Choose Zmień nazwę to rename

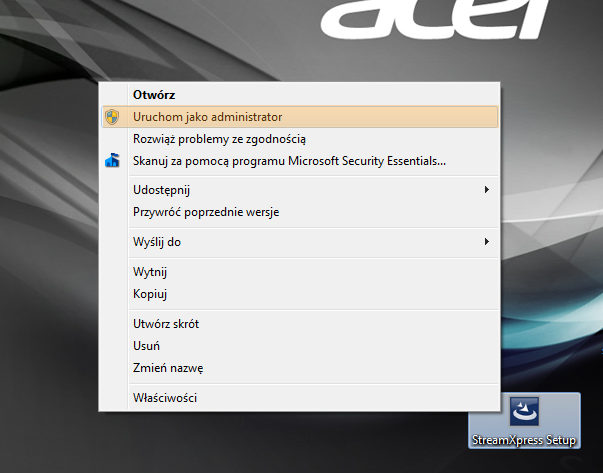tap(300, 368)
